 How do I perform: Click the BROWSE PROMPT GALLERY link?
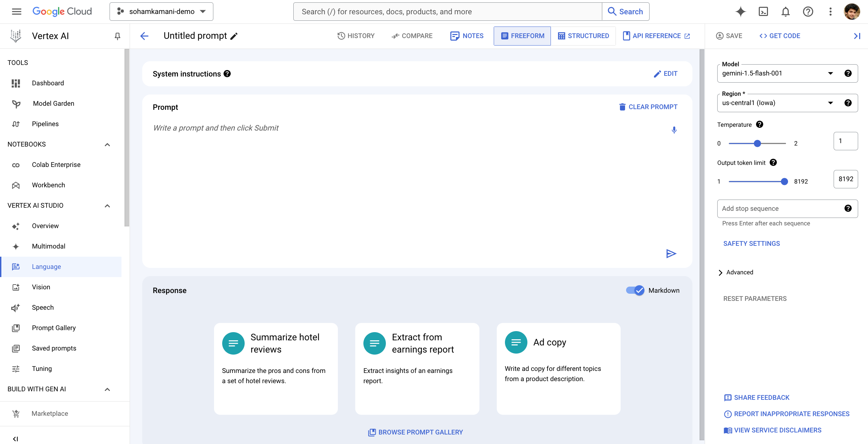[x=415, y=432]
